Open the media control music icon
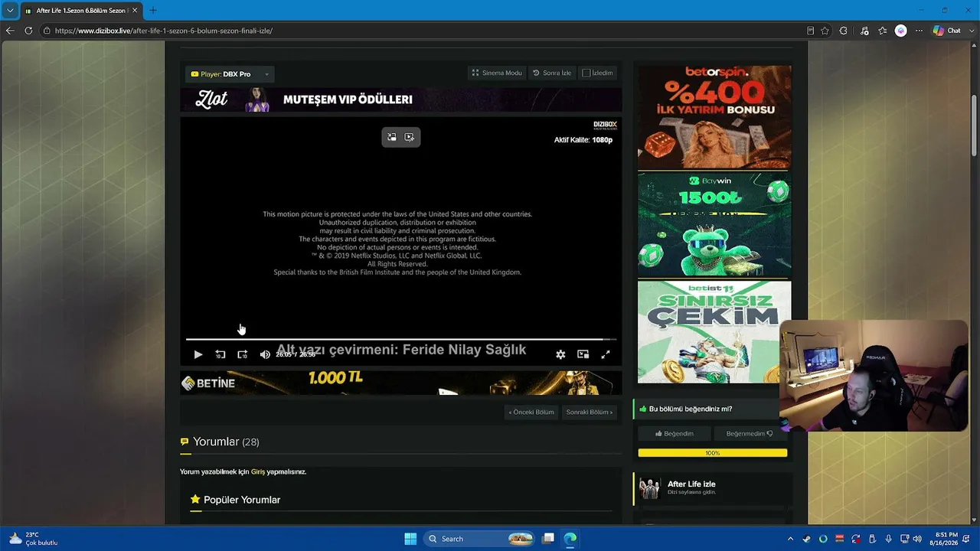Viewport: 980px width, 551px height. (864, 31)
